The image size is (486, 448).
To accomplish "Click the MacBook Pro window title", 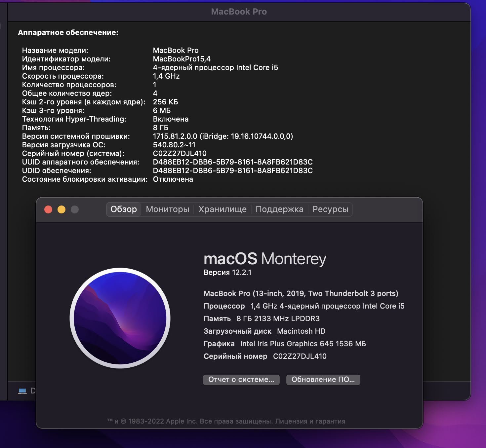I will click(x=239, y=12).
